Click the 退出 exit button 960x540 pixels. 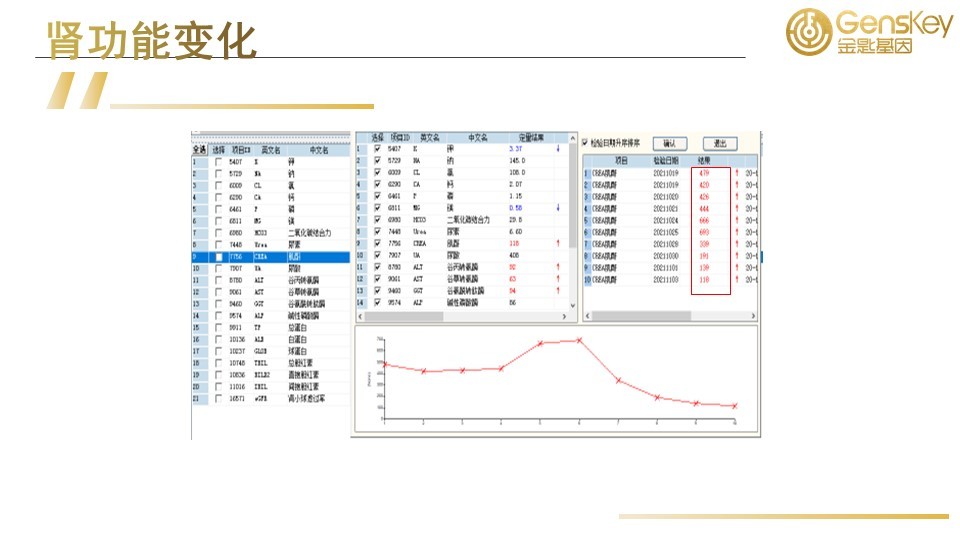pyautogui.click(x=720, y=143)
